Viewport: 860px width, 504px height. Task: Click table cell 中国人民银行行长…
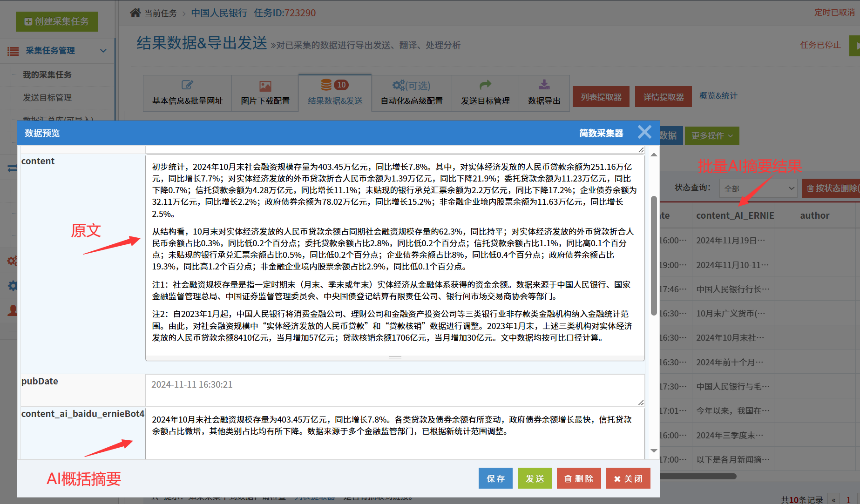(x=733, y=289)
